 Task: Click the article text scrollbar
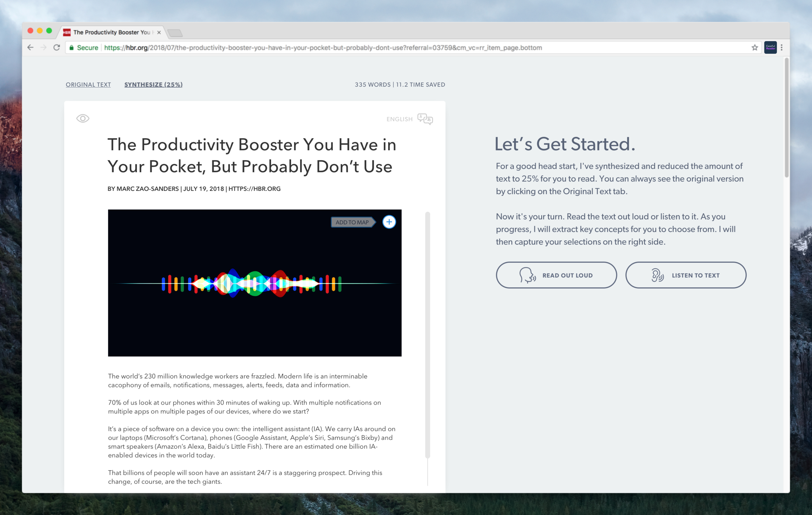427,335
